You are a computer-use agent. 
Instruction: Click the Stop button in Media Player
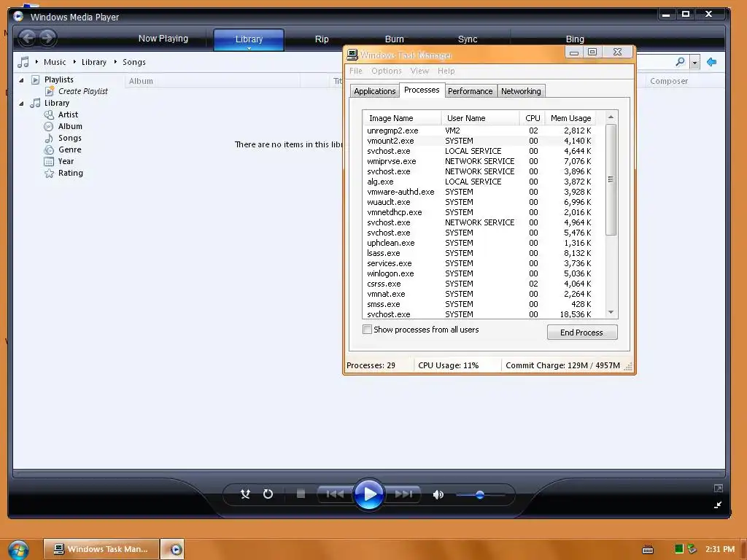tap(301, 494)
